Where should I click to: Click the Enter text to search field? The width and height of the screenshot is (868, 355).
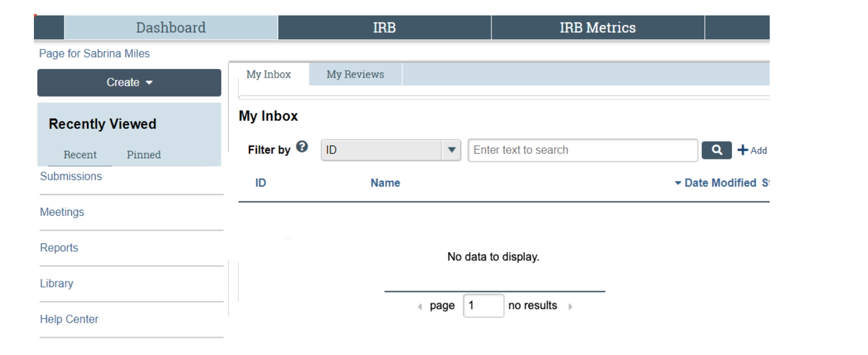[x=582, y=150]
